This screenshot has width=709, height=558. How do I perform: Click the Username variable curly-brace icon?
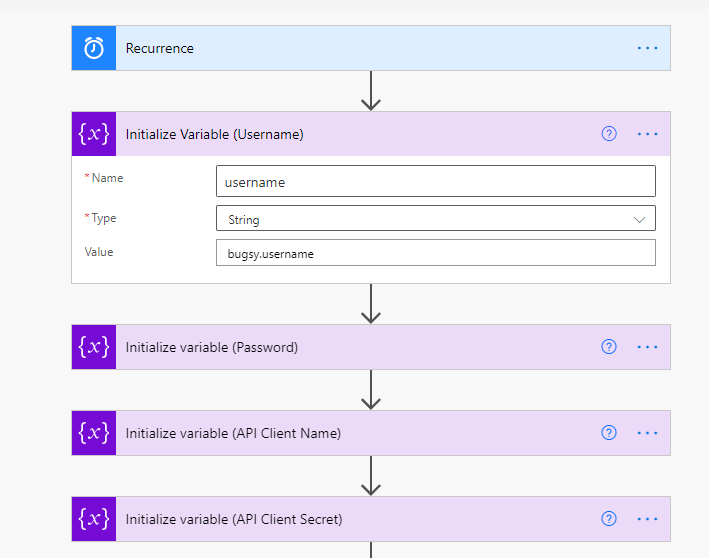[x=94, y=134]
